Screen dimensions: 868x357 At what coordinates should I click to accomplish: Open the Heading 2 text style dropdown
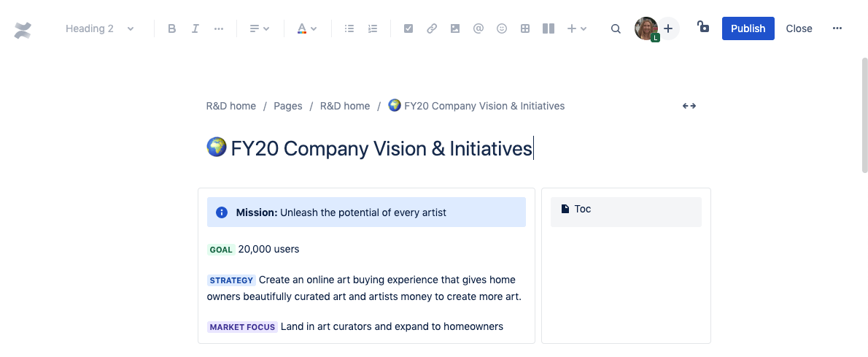tap(100, 28)
